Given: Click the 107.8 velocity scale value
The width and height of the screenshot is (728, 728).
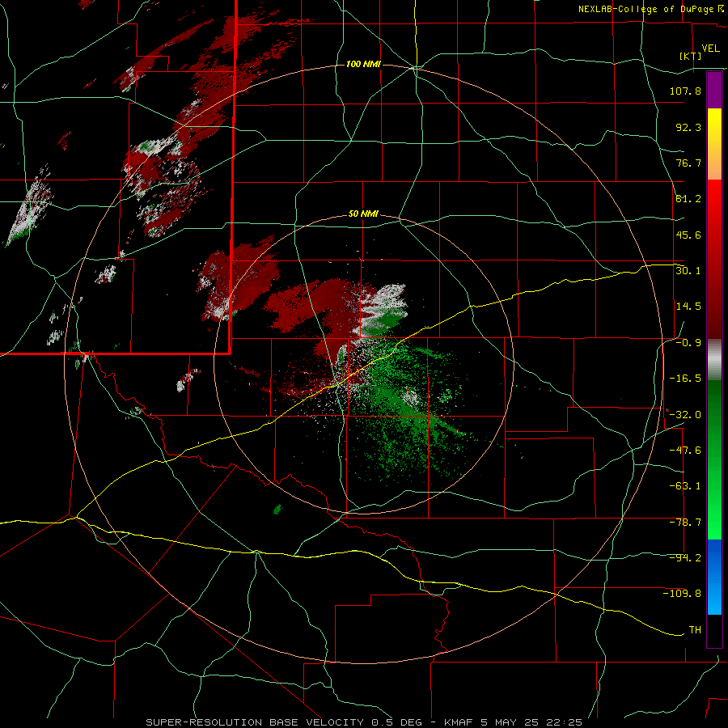Looking at the screenshot, I should pos(685,91).
